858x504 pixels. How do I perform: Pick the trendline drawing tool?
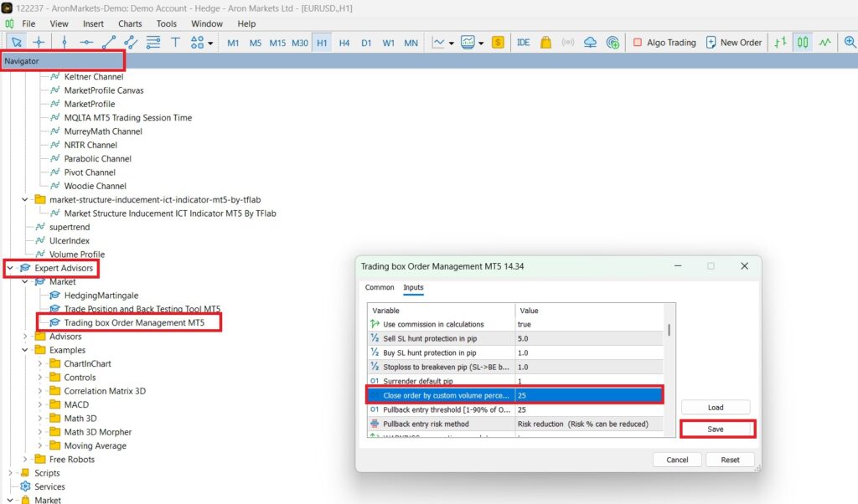click(109, 43)
